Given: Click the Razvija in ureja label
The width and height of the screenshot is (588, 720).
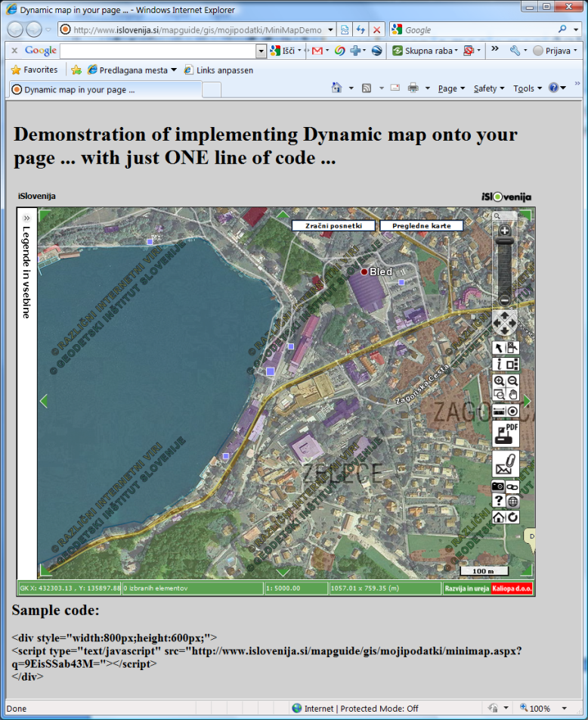Looking at the screenshot, I should point(467,588).
